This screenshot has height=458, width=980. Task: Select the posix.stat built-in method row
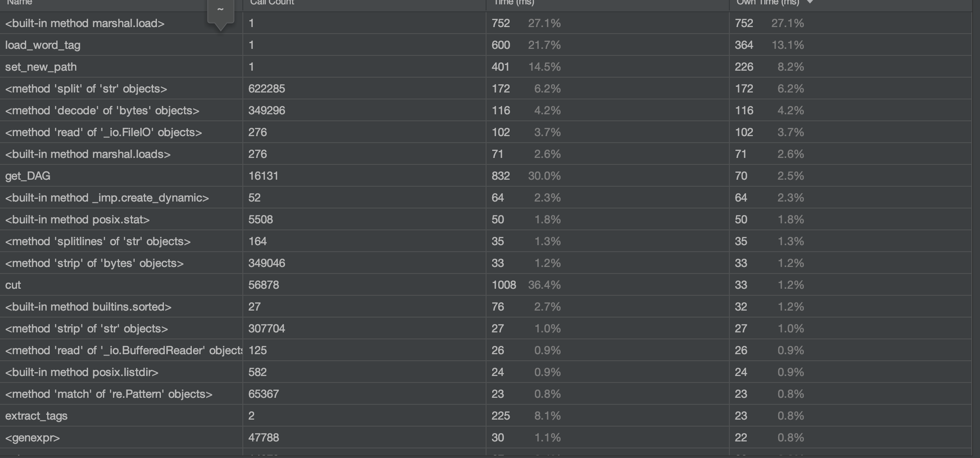coord(486,219)
